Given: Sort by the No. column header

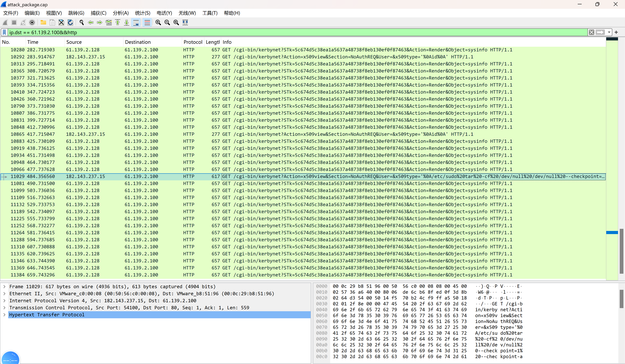Looking at the screenshot, I should tap(13, 42).
